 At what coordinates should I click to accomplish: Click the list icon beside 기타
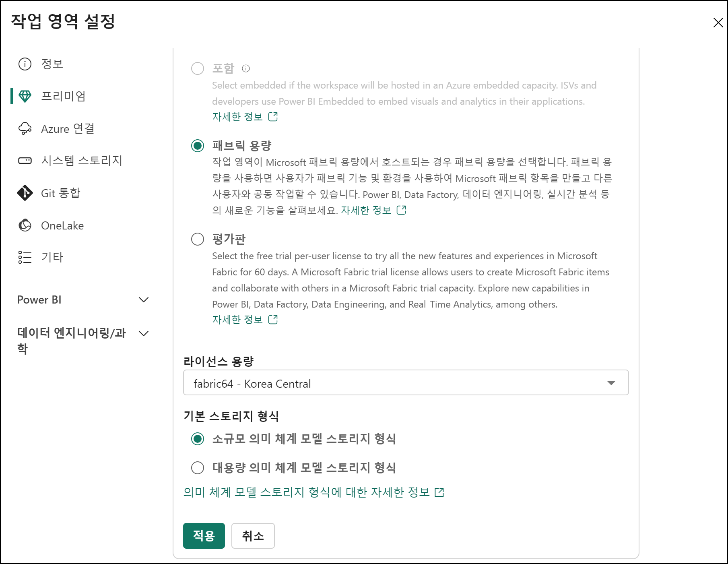click(25, 257)
